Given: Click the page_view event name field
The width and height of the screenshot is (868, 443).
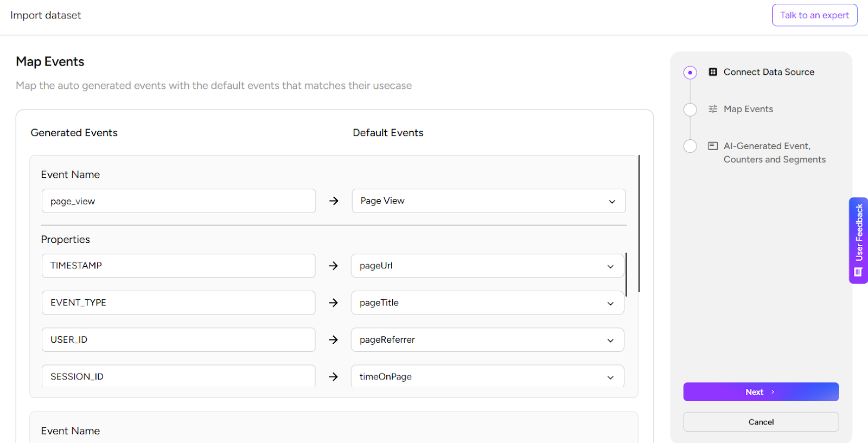Looking at the screenshot, I should (178, 201).
